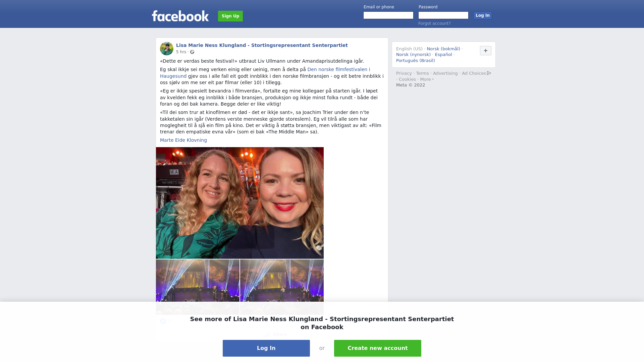Click the Facebook logo

point(180,16)
